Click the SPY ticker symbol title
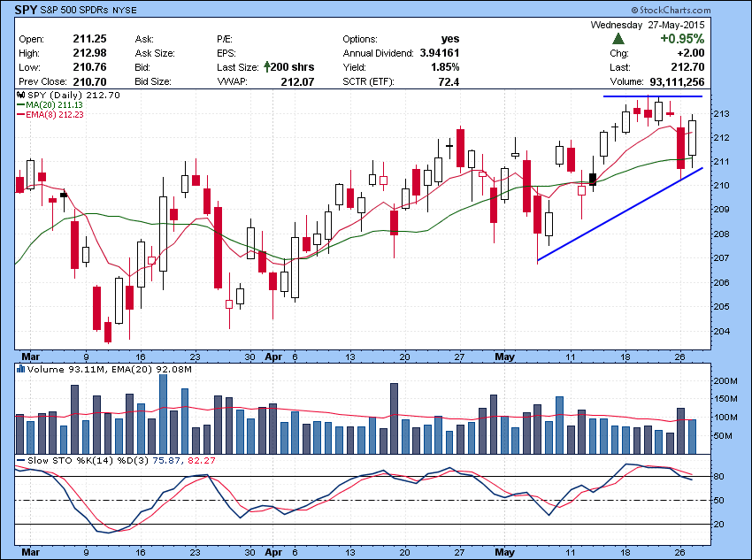 [x=25, y=10]
